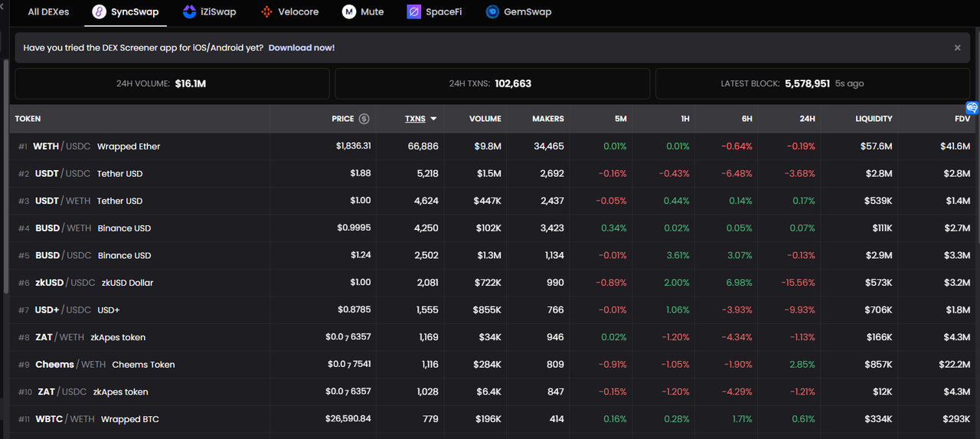Open the blue chat bubble widget

(972, 108)
